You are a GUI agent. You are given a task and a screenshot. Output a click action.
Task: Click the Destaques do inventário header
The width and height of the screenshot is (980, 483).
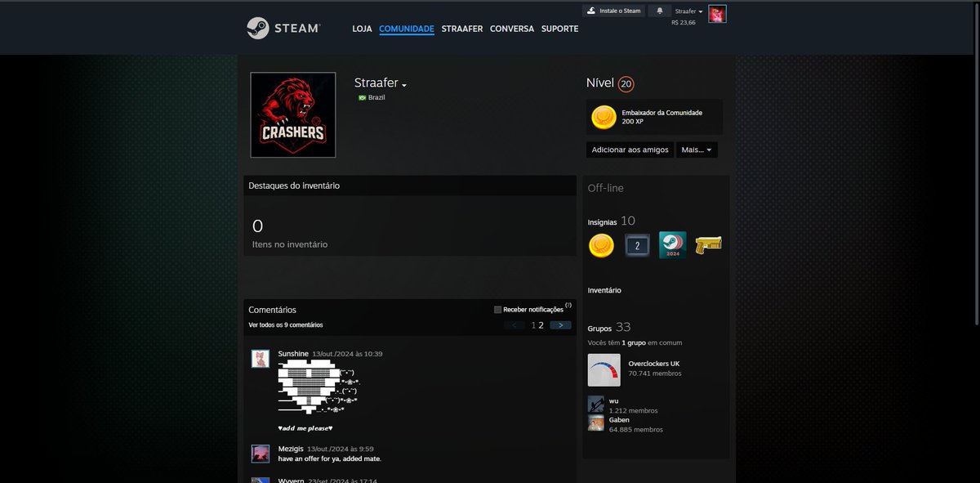tap(410, 186)
